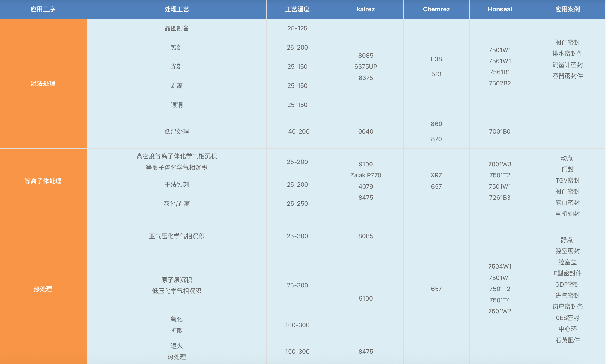Select the Chemrez column header
The image size is (606, 364).
pyautogui.click(x=436, y=9)
